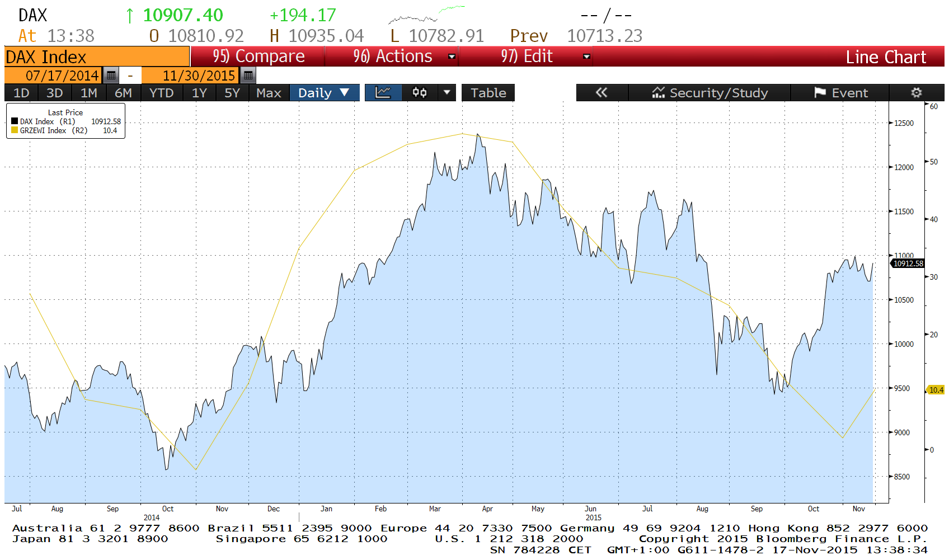Click the 12500 right axis label
Viewport: 949px width, 560px height.
(x=904, y=123)
